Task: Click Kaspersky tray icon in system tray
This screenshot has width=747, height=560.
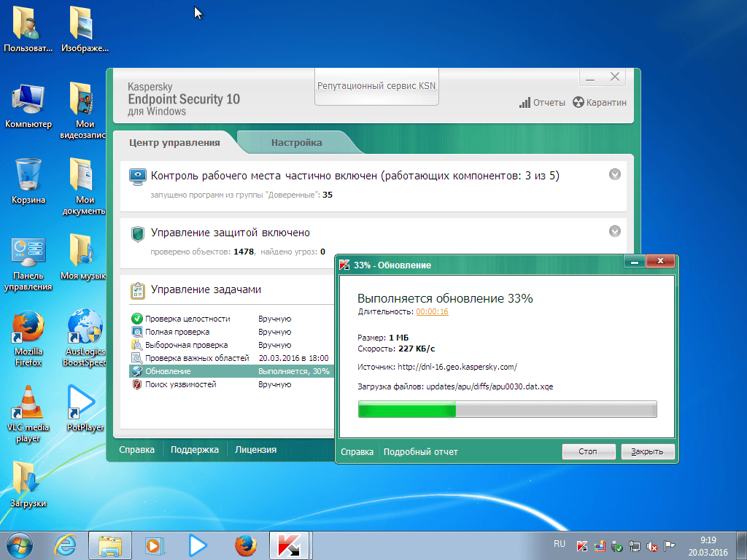Action: point(581,546)
